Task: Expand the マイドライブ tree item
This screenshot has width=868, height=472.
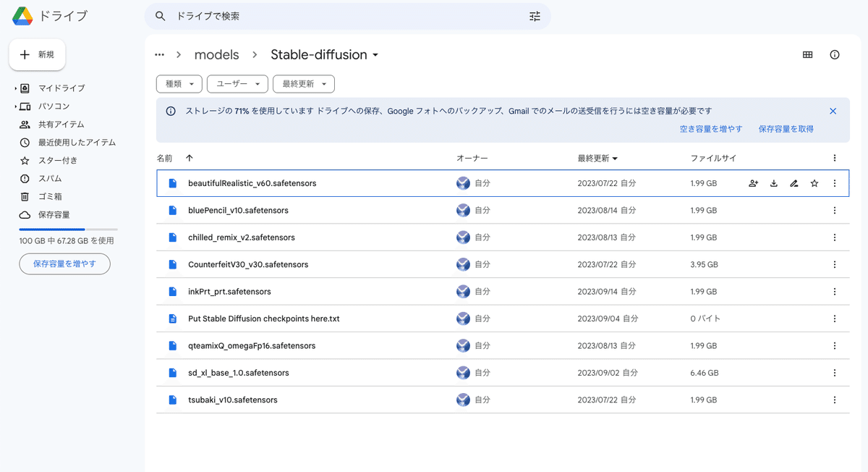Action: [16, 88]
